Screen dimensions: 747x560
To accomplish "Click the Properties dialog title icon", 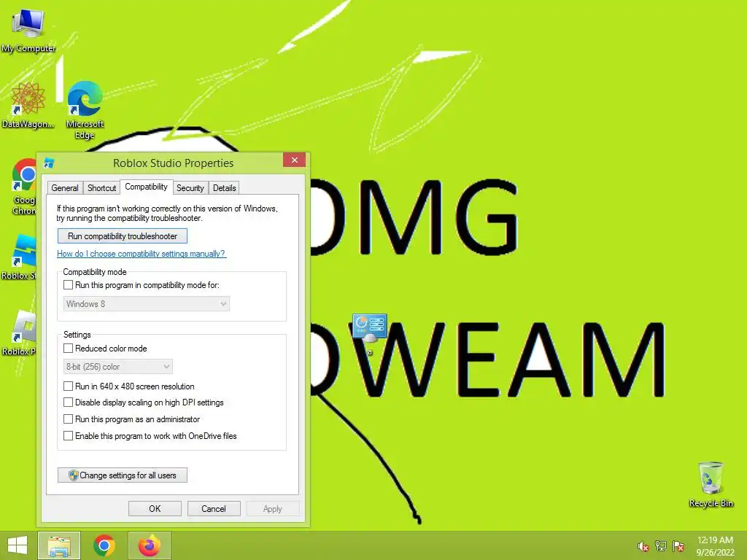I will coord(49,163).
